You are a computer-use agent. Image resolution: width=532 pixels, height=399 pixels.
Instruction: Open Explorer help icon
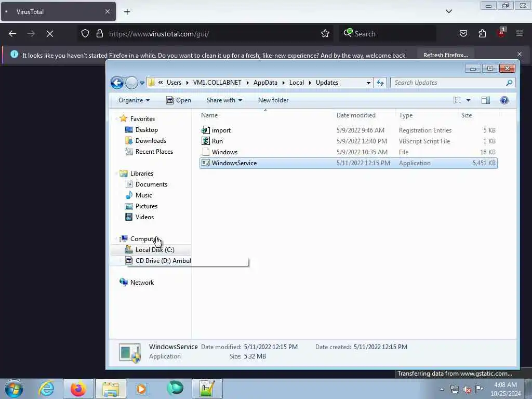click(x=504, y=100)
